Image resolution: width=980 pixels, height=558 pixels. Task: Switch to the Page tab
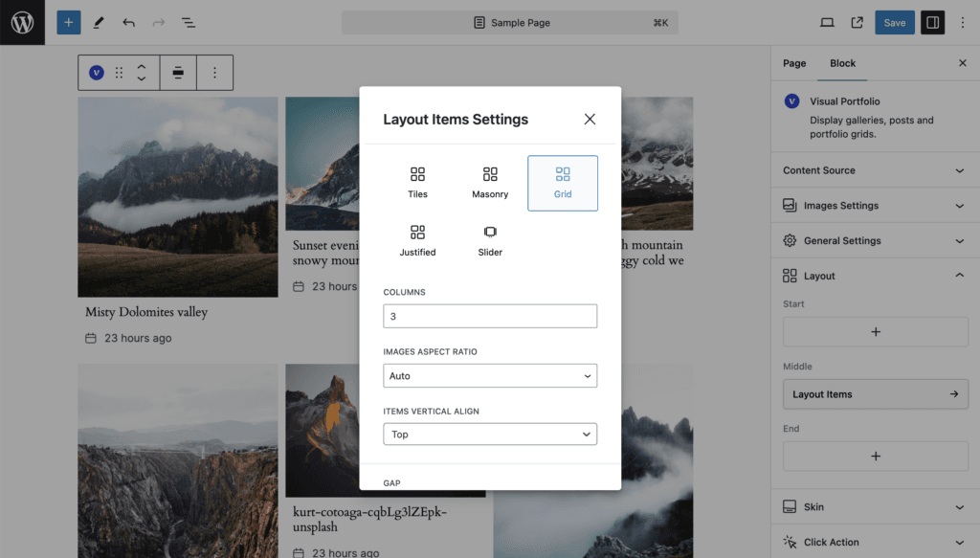pos(794,63)
